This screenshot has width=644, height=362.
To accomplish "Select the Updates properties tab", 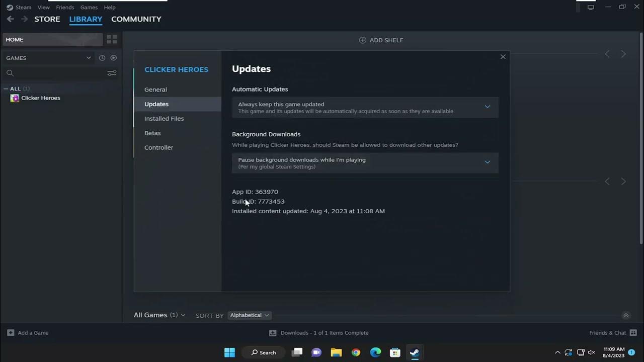I will [177, 104].
